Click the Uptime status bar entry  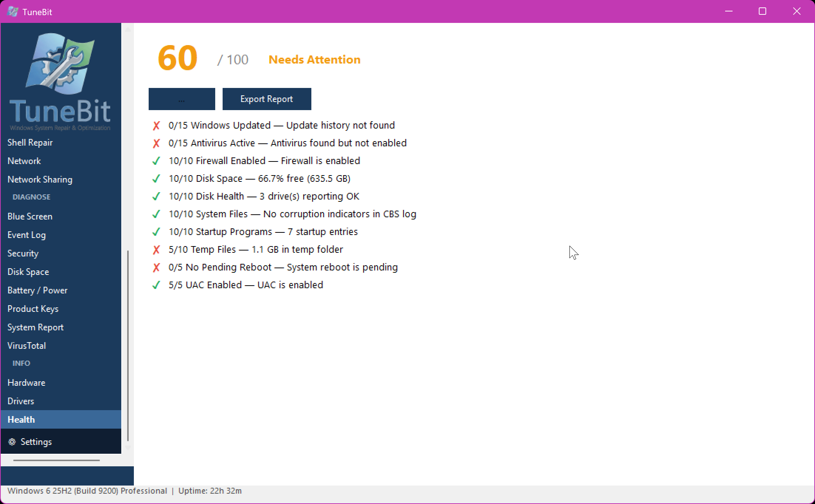click(210, 491)
